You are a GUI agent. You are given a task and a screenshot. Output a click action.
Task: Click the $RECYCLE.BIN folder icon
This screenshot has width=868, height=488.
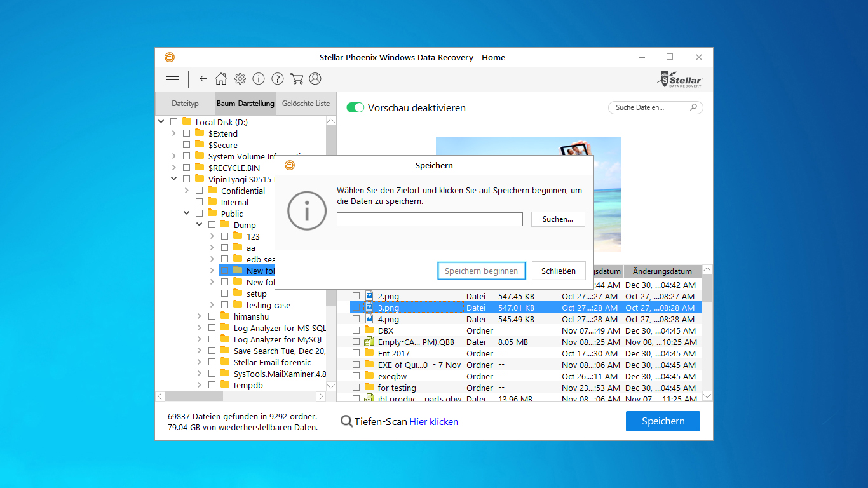[x=200, y=167]
